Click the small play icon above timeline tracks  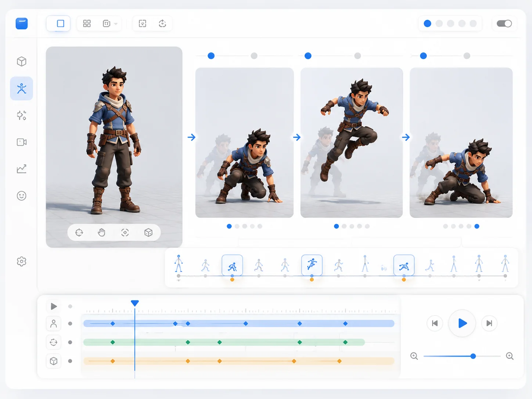pyautogui.click(x=54, y=306)
